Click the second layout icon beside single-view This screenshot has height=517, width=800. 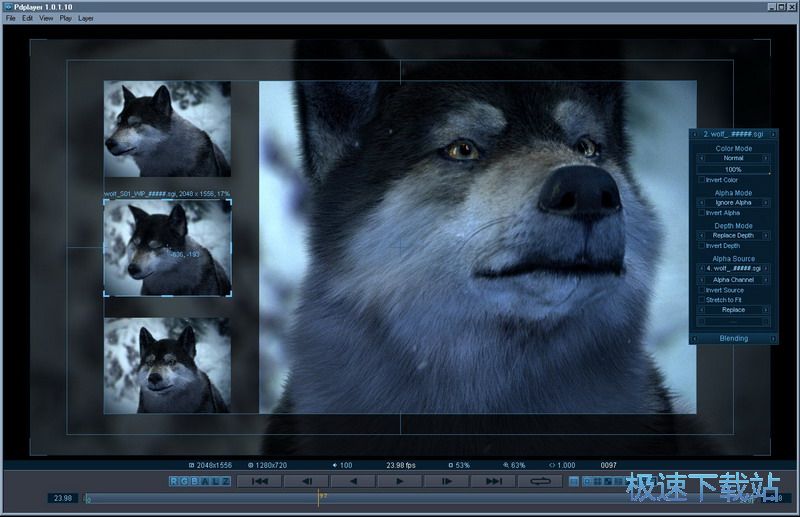coord(587,481)
